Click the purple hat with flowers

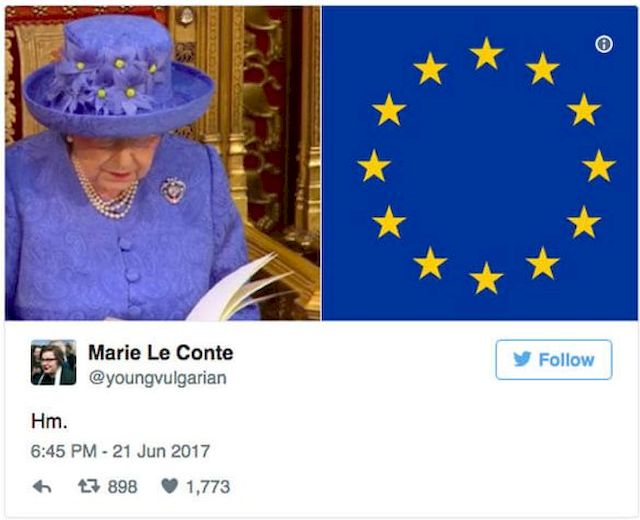coord(118,76)
